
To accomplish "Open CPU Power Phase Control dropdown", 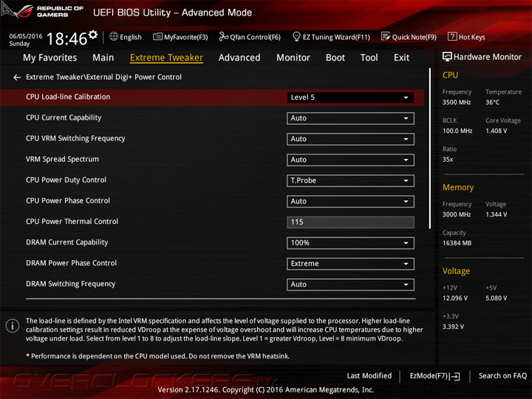I will click(x=350, y=202).
